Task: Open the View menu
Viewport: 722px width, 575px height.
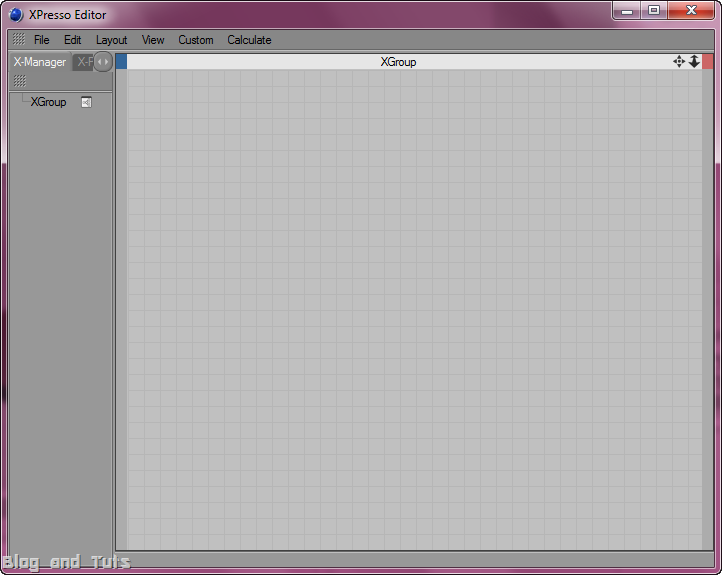Action: pyautogui.click(x=153, y=40)
